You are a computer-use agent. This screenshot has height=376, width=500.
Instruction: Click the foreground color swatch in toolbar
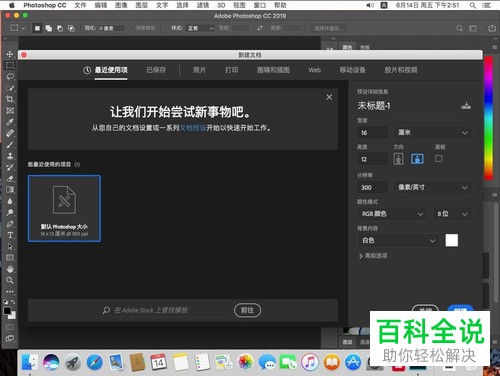pyautogui.click(x=7, y=311)
